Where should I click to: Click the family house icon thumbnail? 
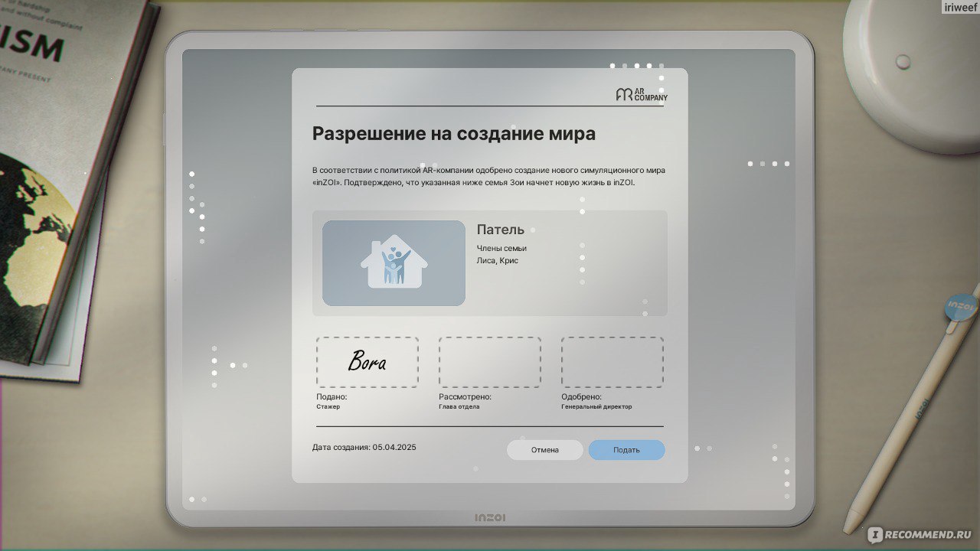point(394,263)
